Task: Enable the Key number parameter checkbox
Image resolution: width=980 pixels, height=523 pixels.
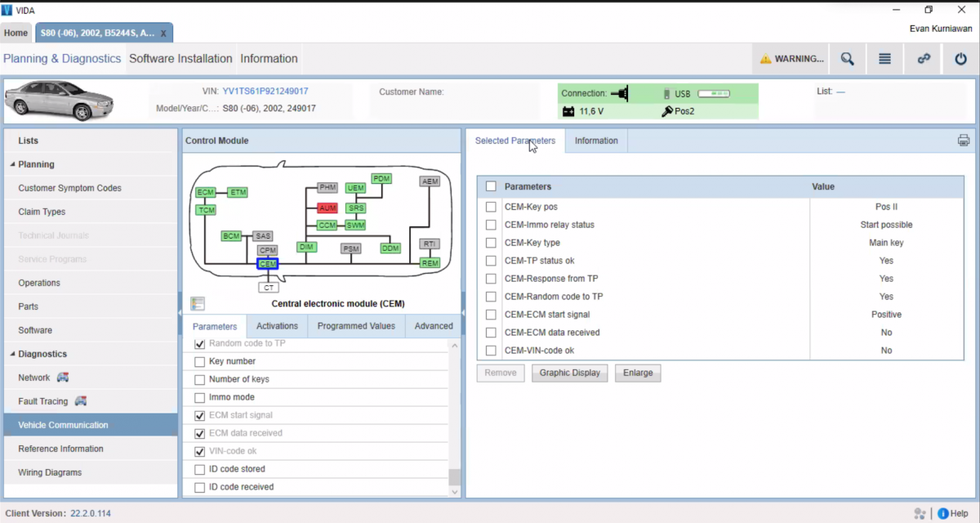Action: click(x=199, y=361)
